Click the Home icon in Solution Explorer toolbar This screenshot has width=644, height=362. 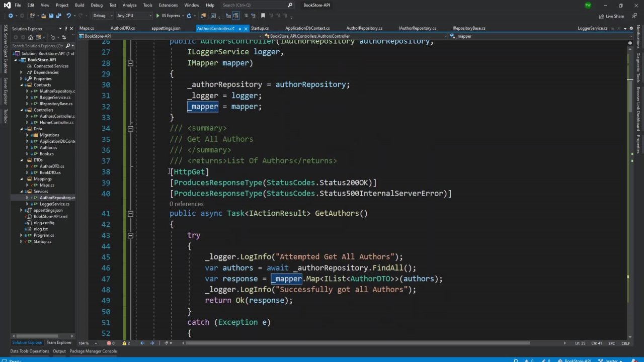pos(30,37)
